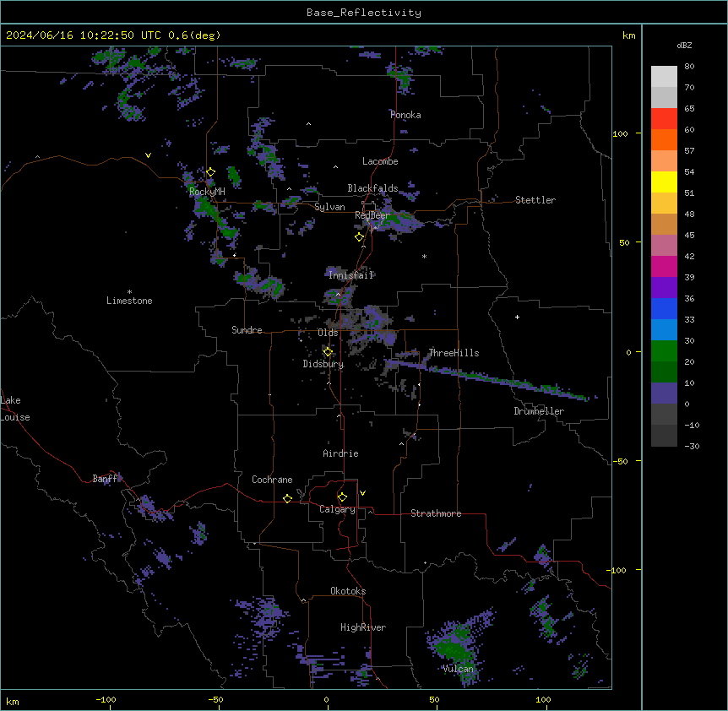
Task: Click the Okotoks town label
Action: tap(348, 591)
